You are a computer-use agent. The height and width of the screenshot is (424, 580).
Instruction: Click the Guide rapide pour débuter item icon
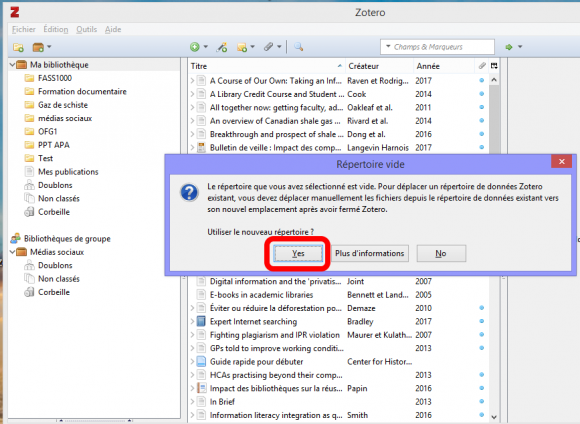[x=201, y=361]
